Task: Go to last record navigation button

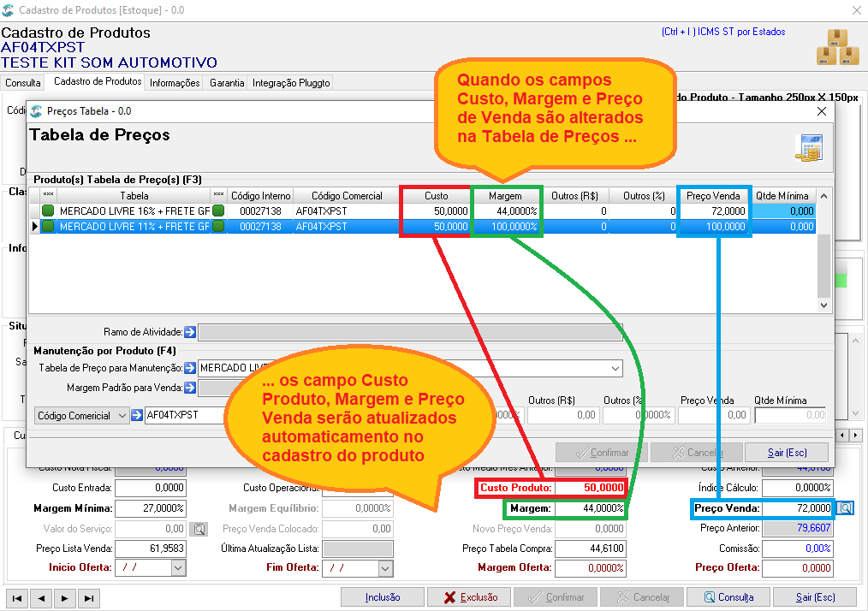Action: coord(88,598)
